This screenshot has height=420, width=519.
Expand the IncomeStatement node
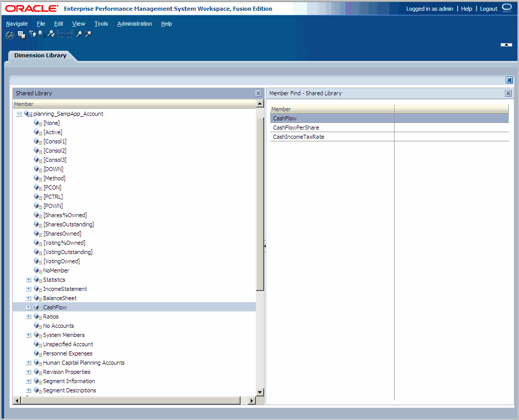point(29,289)
